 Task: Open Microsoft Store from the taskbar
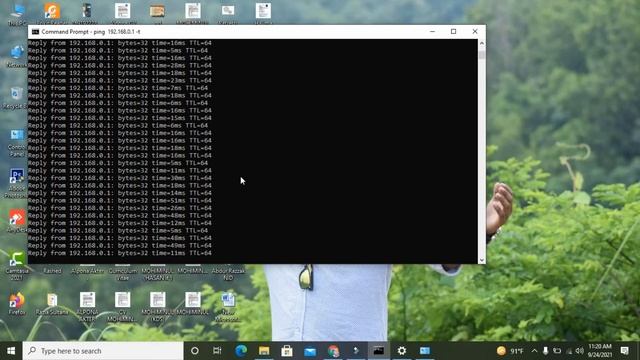click(x=287, y=351)
